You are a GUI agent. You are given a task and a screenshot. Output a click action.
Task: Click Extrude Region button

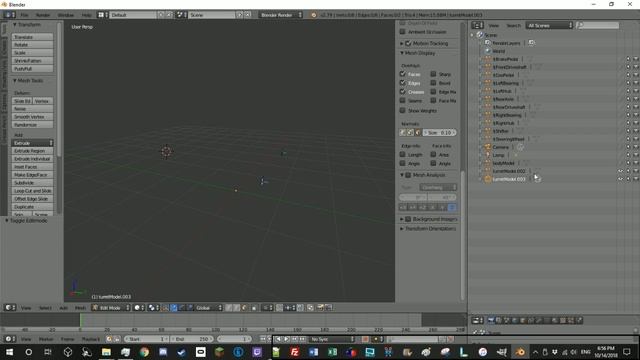(x=32, y=151)
